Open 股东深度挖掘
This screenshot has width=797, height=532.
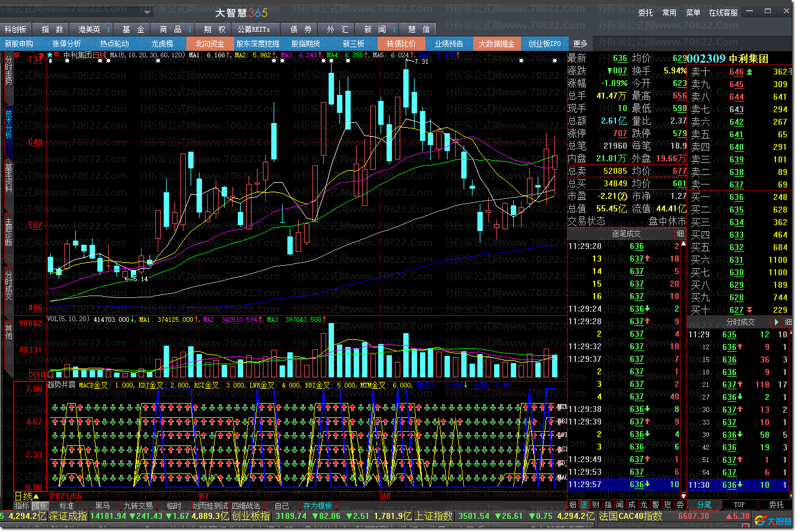click(258, 44)
